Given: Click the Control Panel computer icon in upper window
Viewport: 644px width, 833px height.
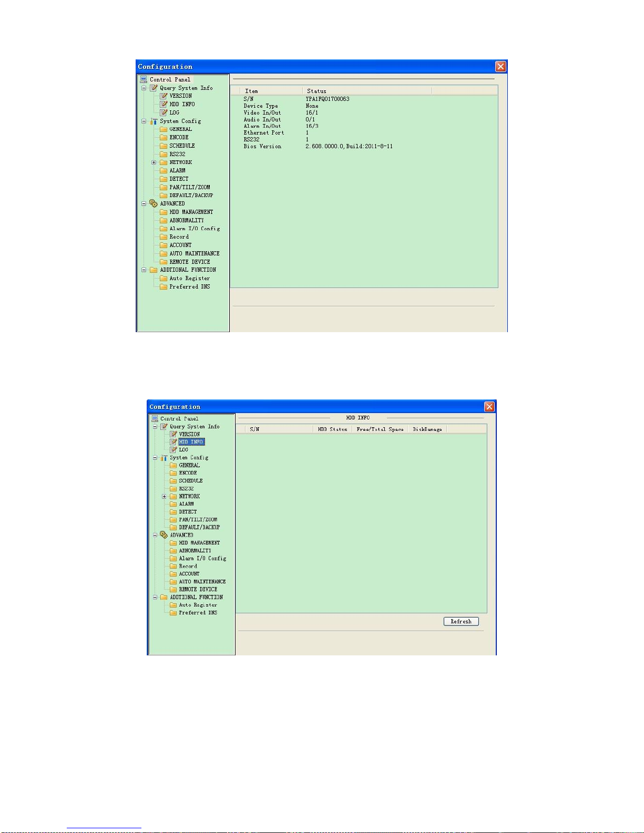Looking at the screenshot, I should [x=144, y=79].
